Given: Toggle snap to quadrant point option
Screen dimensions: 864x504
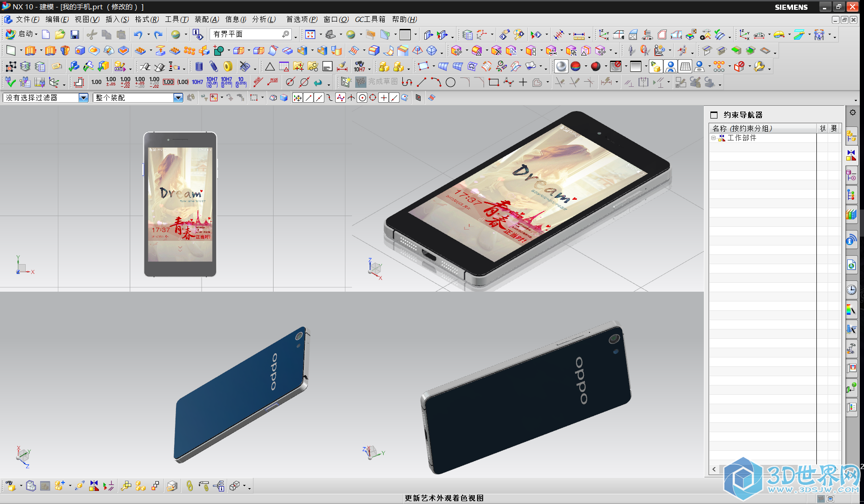Looking at the screenshot, I should 372,98.
